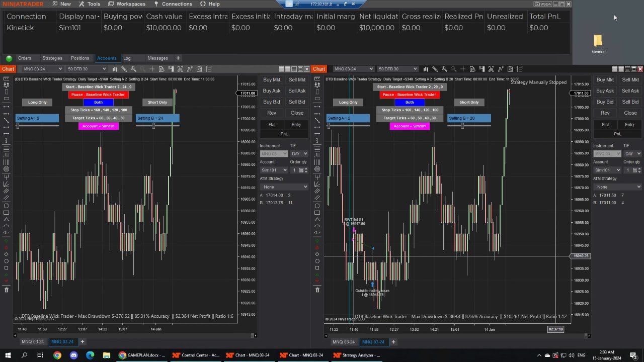Toggle Long Only on the right chart
644x362 pixels.
coord(348,102)
